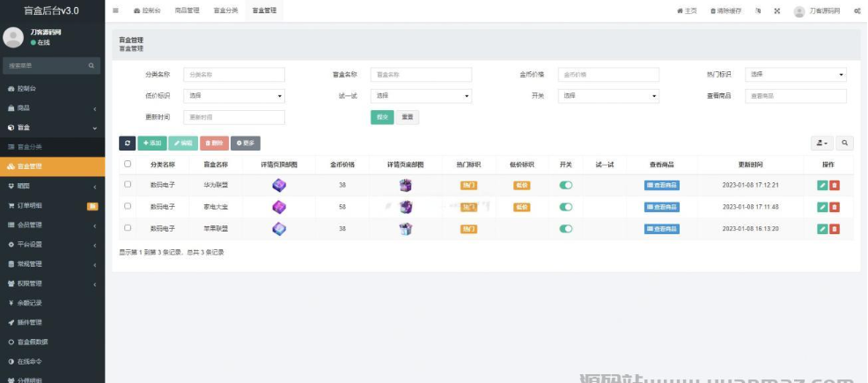Collapse the 盲盒 sidebar menu
This screenshot has height=383, width=868.
coord(53,128)
